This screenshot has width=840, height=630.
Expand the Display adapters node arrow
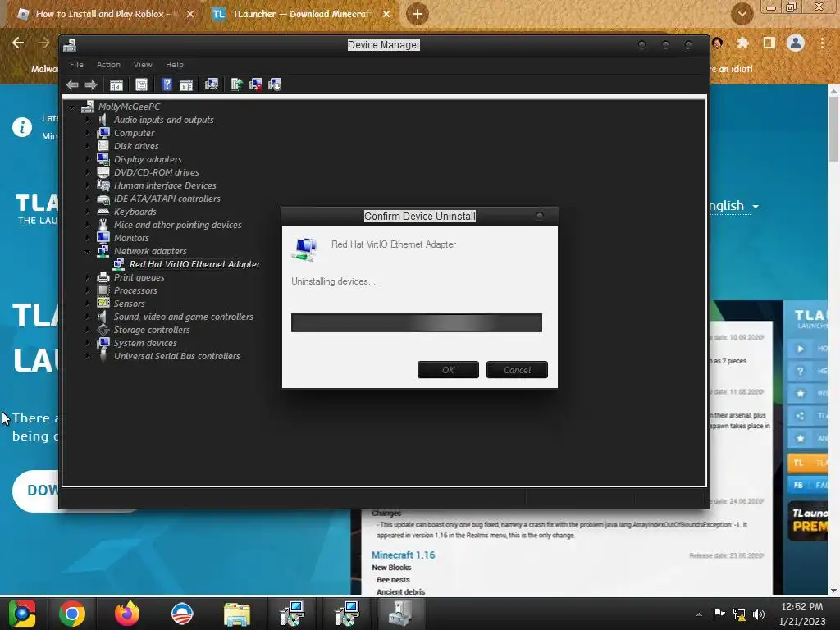[x=88, y=159]
